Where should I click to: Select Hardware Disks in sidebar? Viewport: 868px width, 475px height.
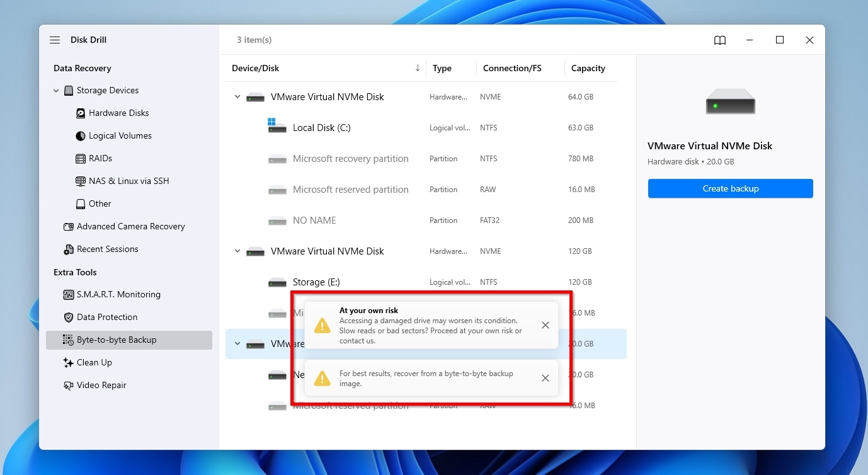tap(119, 113)
